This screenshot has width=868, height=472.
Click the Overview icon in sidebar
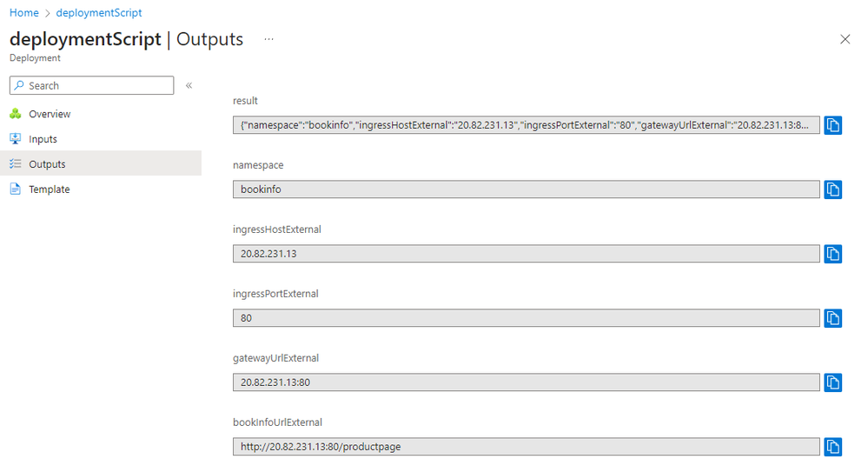[x=16, y=114]
